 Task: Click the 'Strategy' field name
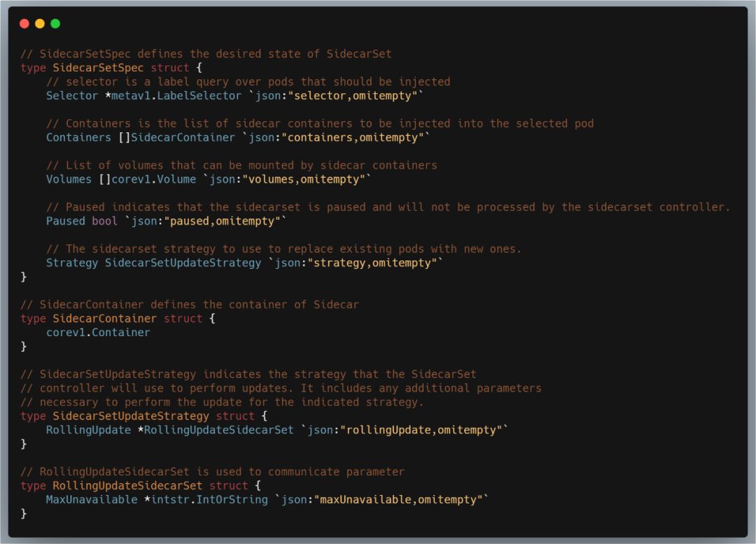[72, 264]
